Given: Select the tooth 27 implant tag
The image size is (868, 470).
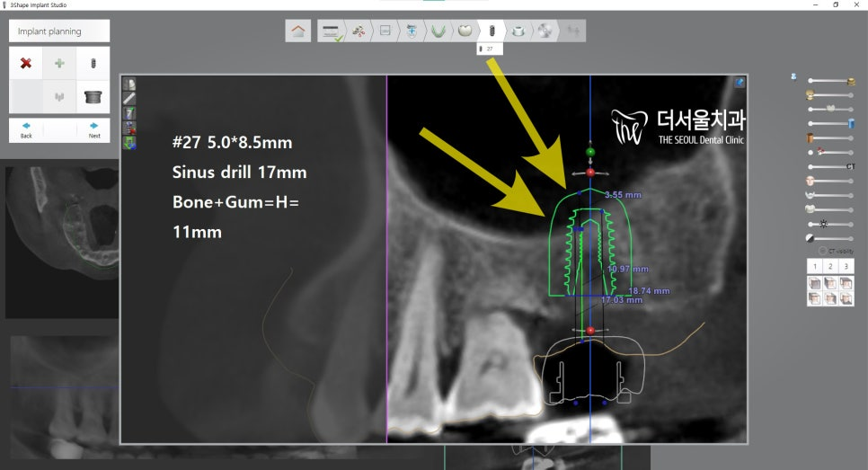Looking at the screenshot, I should [x=489, y=49].
